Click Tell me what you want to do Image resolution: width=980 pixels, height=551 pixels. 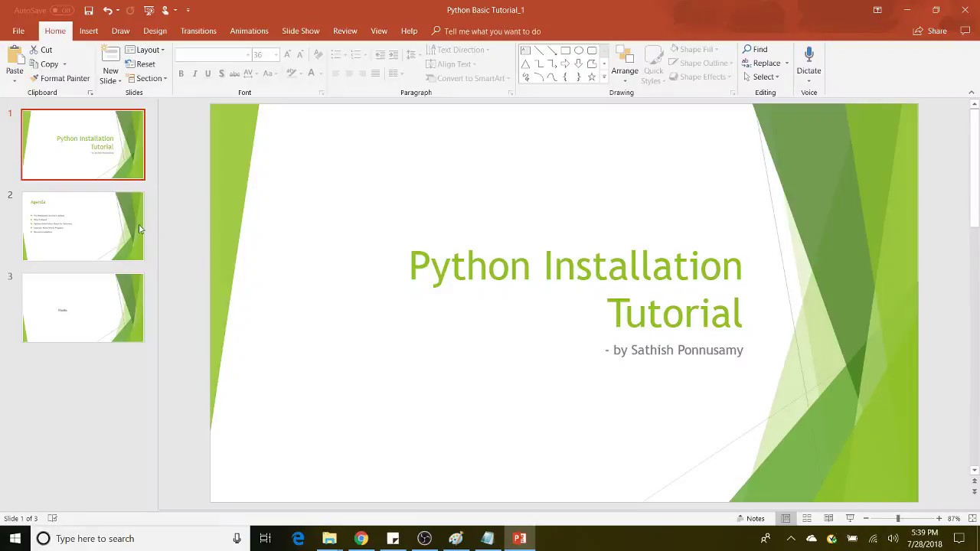pos(487,31)
